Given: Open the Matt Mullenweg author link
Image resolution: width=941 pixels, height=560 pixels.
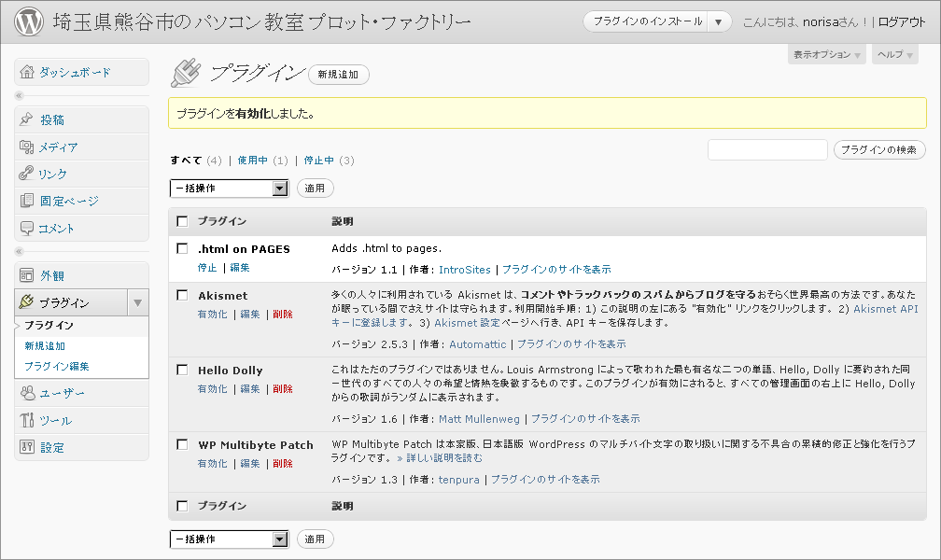Looking at the screenshot, I should [x=479, y=418].
